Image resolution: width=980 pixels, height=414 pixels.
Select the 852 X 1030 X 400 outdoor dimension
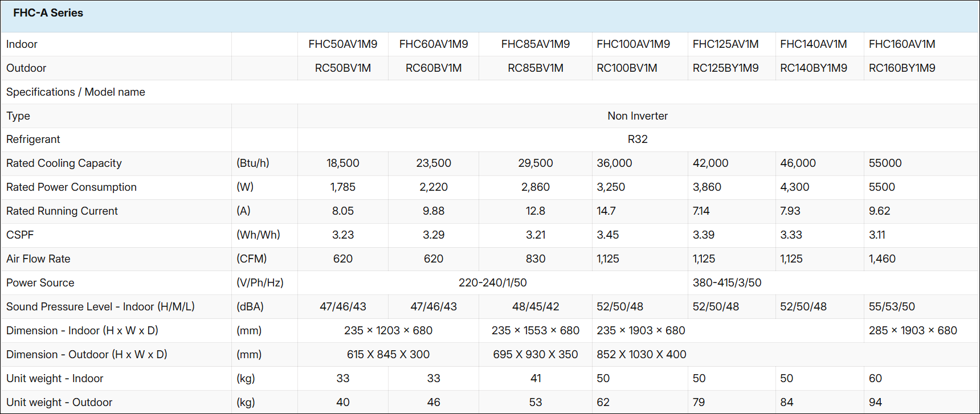641,355
